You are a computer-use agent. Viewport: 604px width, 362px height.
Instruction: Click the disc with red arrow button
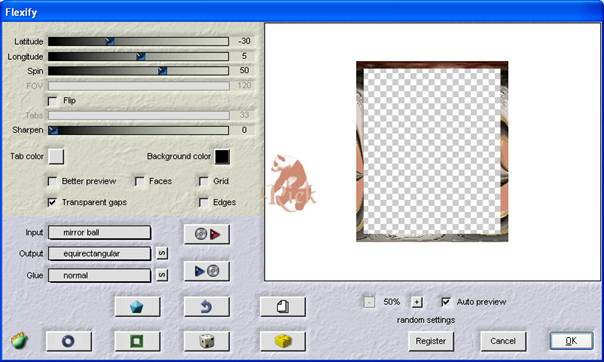click(x=207, y=234)
